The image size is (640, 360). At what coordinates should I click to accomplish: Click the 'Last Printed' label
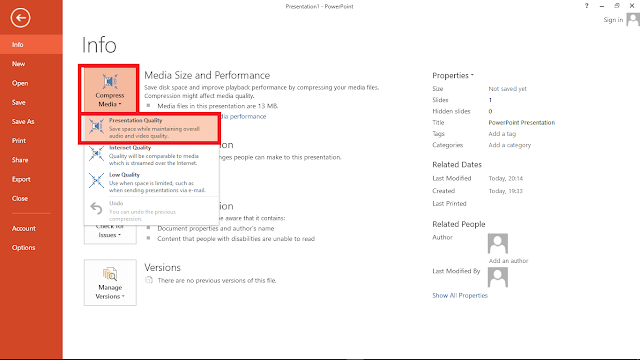449,203
